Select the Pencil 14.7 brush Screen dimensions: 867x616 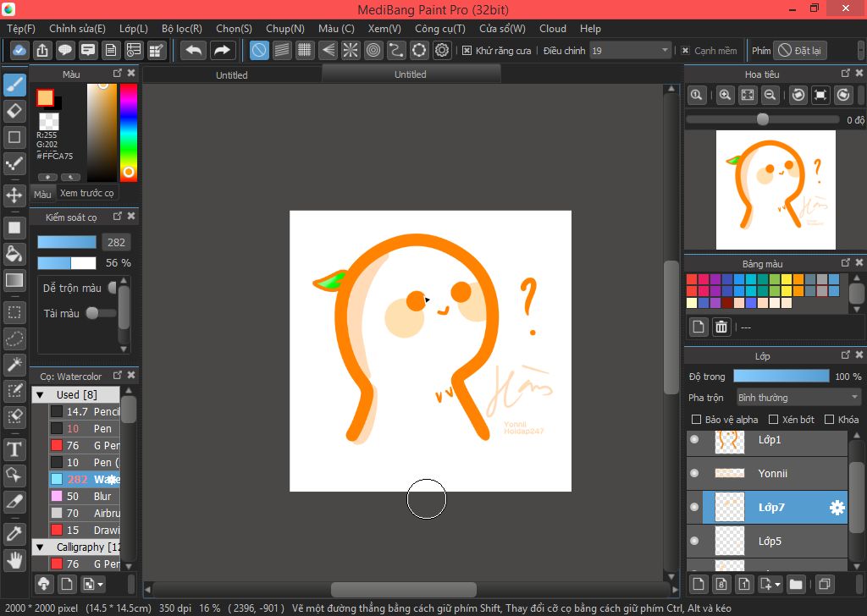tap(85, 411)
